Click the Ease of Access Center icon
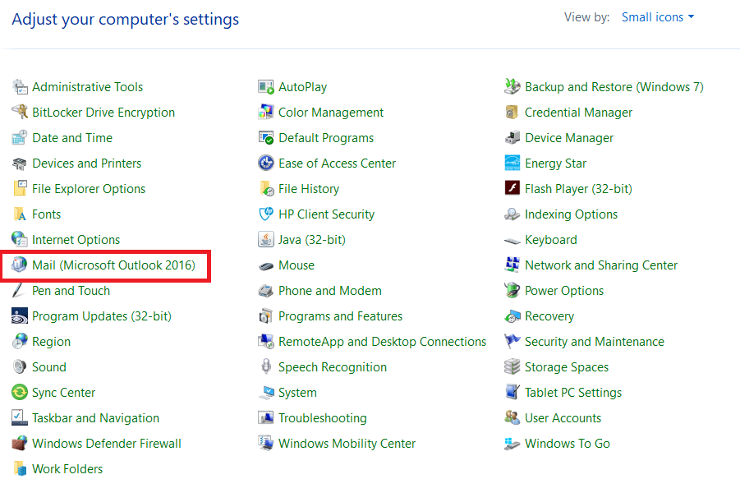Image resolution: width=740 pixels, height=480 pixels. coord(266,163)
